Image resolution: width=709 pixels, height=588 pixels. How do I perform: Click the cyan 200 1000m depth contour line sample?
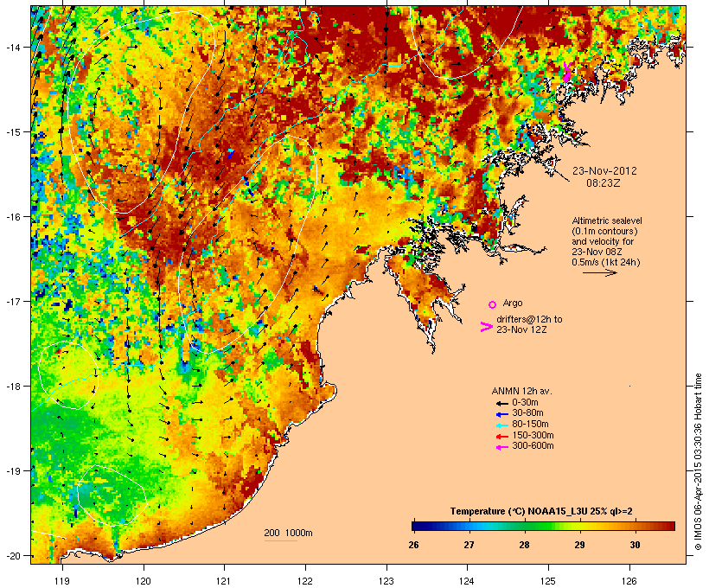pyautogui.click(x=280, y=541)
